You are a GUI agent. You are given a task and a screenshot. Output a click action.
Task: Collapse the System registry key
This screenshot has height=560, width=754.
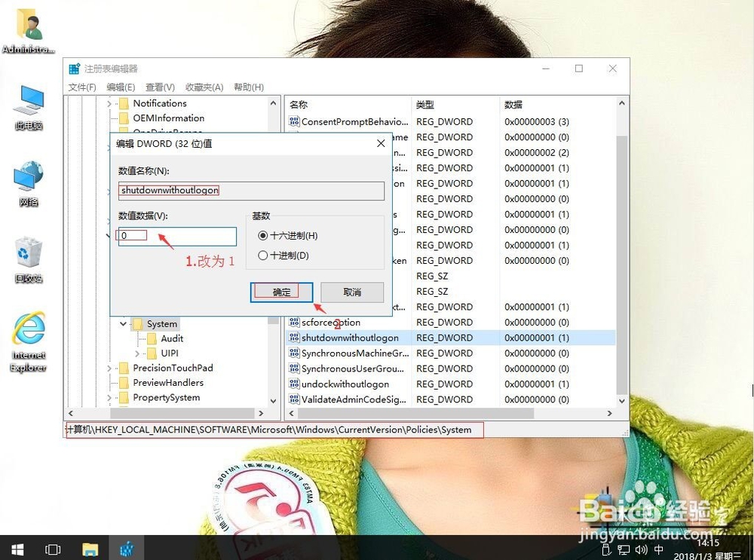pos(123,323)
